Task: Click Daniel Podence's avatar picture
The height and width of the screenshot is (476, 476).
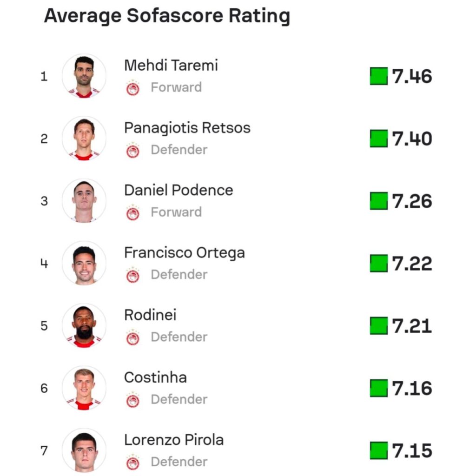Action: pos(84,201)
